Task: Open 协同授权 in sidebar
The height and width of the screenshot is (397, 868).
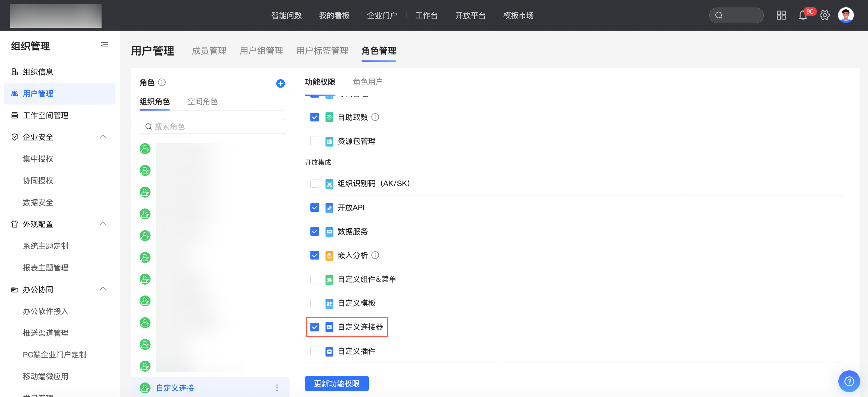Action: click(x=38, y=181)
